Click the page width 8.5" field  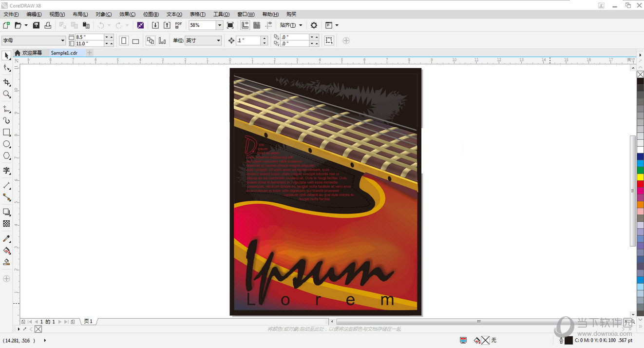(x=89, y=37)
